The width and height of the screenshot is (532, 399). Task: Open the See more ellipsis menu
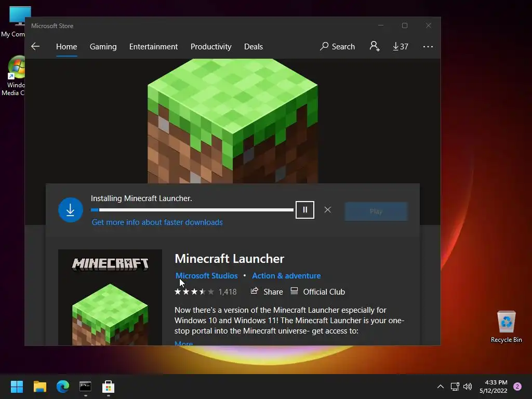(428, 46)
